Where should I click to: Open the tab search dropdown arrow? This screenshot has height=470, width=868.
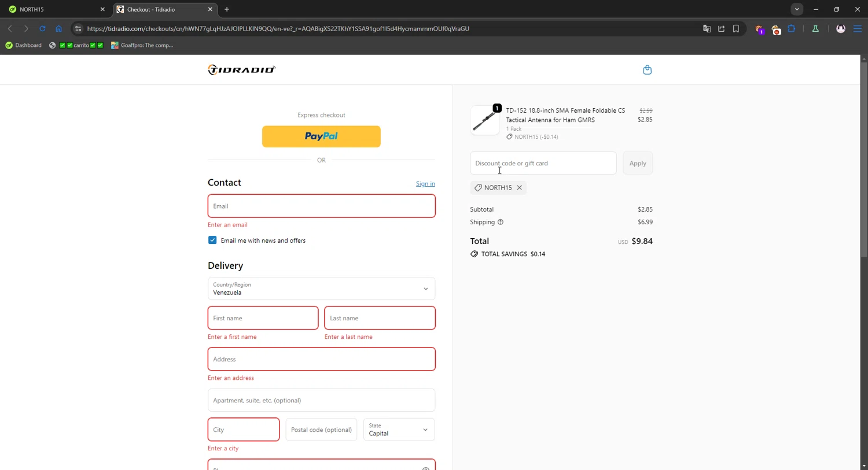pyautogui.click(x=797, y=9)
